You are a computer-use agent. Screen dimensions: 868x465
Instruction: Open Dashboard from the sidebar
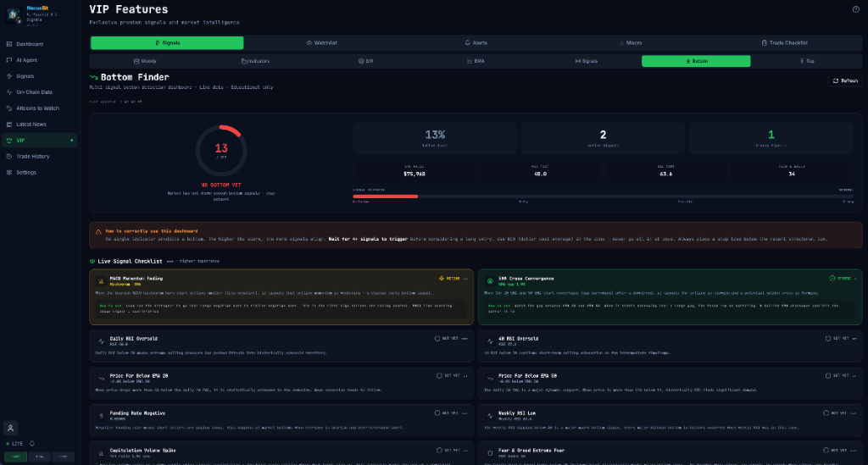coord(39,44)
